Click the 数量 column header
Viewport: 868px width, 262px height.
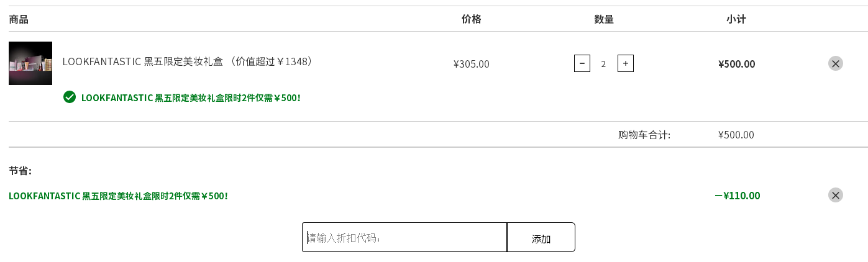coord(604,19)
